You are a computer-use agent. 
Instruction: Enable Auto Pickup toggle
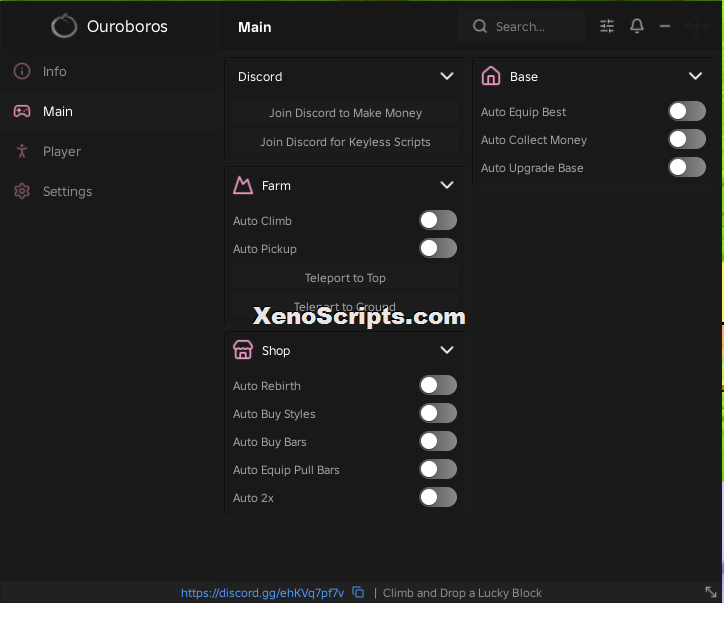point(438,248)
